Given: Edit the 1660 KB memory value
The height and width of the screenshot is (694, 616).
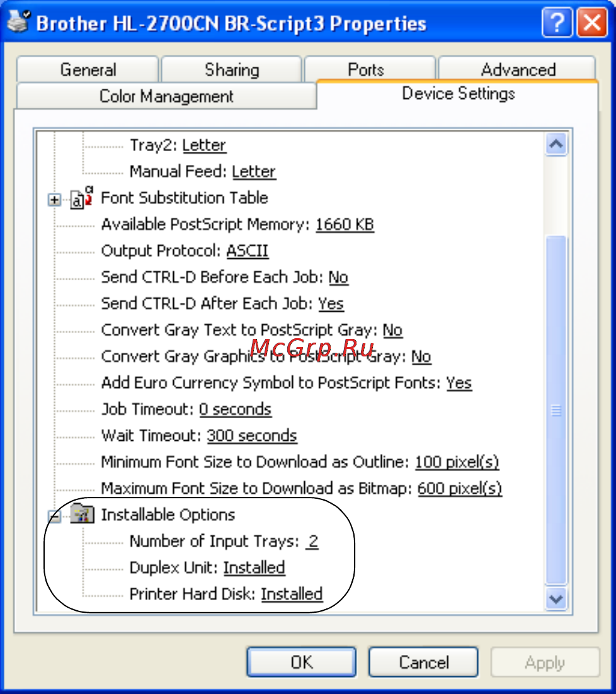Looking at the screenshot, I should point(345,224).
